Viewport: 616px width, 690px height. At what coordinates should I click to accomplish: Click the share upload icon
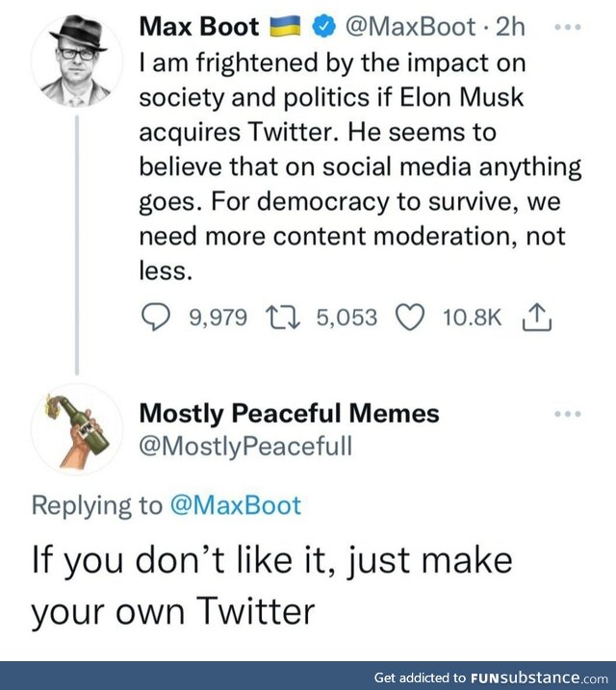(x=535, y=318)
